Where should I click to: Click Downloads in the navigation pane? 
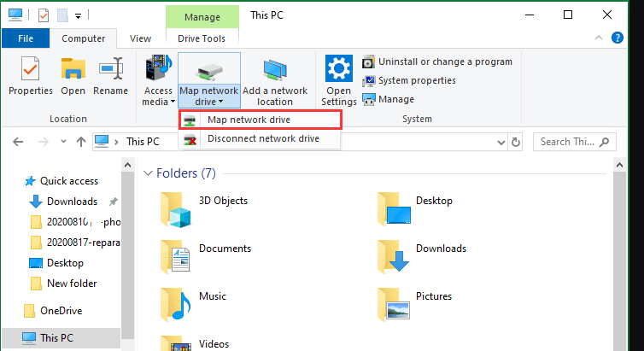[x=64, y=202]
